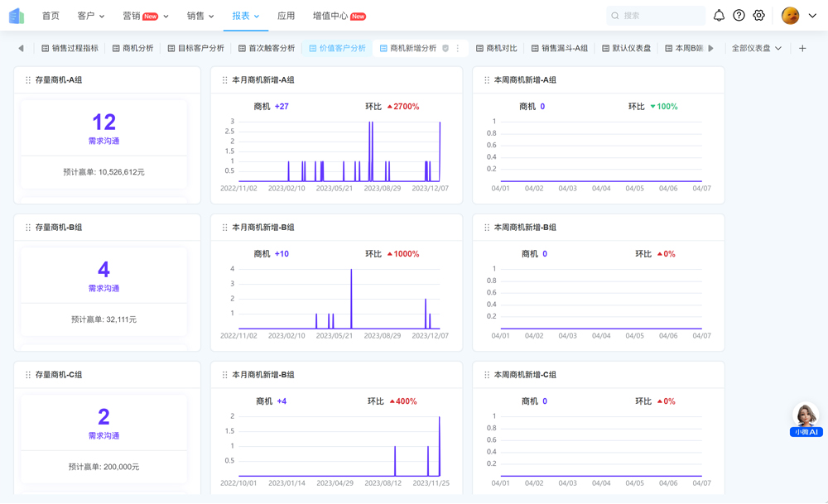The image size is (828, 504).
Task: Open the 销售 navigation menu
Action: tap(200, 16)
